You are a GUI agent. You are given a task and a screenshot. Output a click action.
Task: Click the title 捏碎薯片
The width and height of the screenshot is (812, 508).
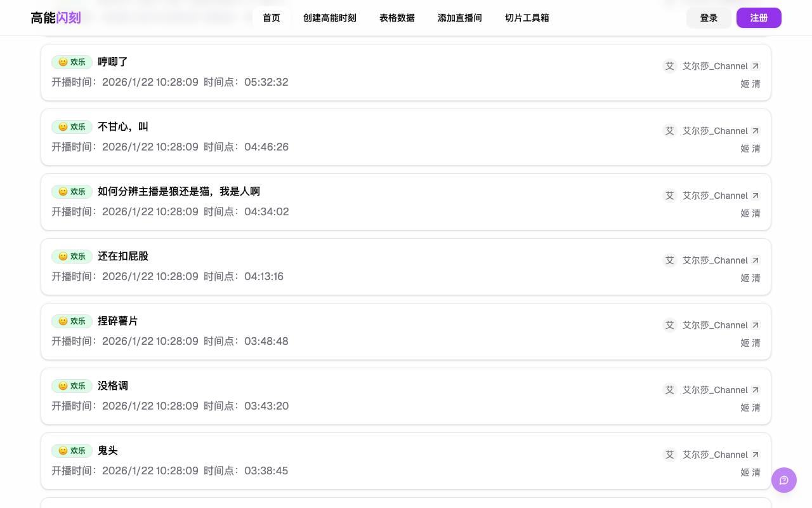tap(118, 321)
